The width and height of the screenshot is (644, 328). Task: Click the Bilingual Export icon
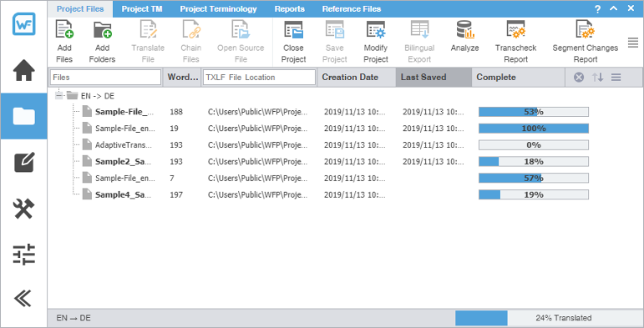pyautogui.click(x=419, y=29)
